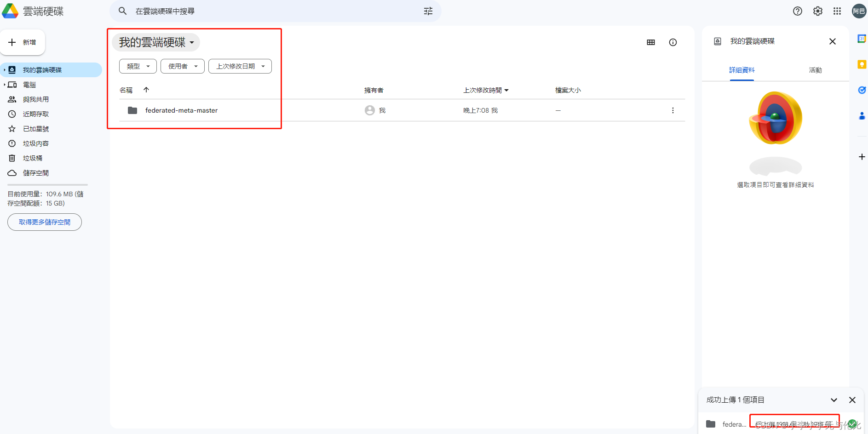
Task: Toggle grid view layout
Action: [650, 42]
